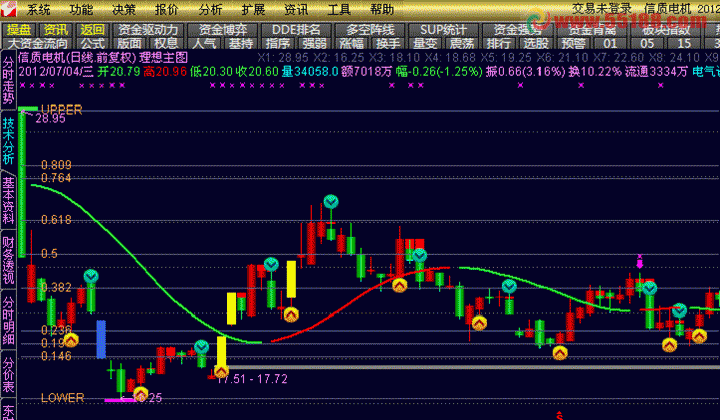
Task: Click the 0.618 Fibonacci level label
Action: pos(56,220)
